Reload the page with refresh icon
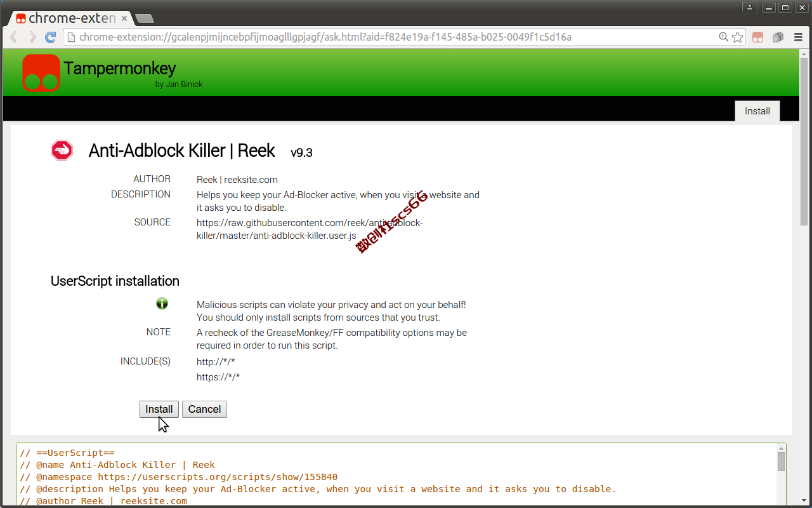812x508 pixels. point(51,37)
